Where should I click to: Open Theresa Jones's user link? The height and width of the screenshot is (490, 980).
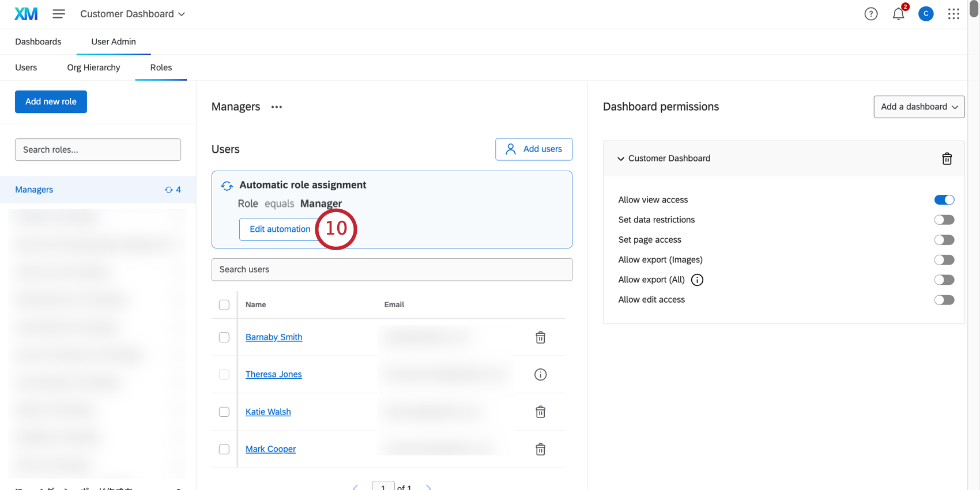pyautogui.click(x=273, y=374)
